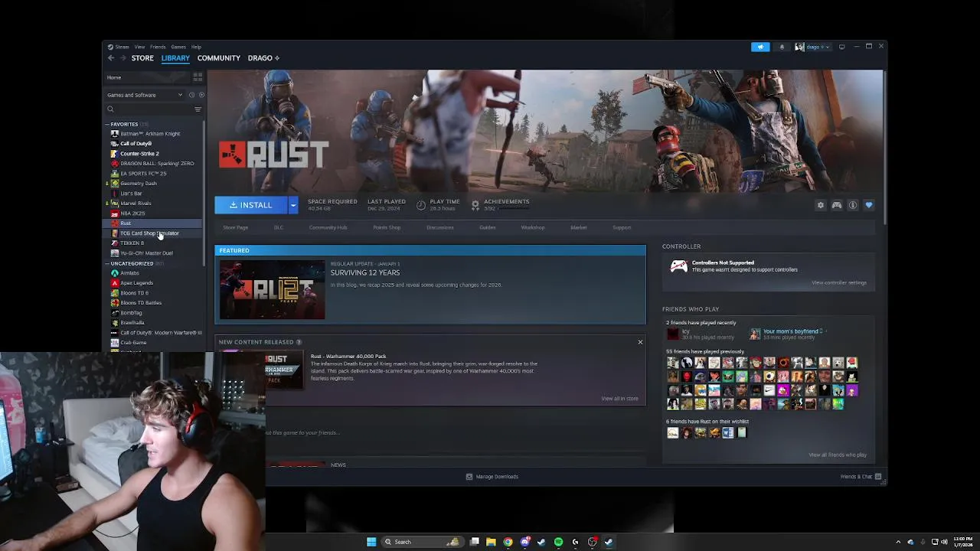
Task: Focus the library search field
Action: [x=148, y=109]
